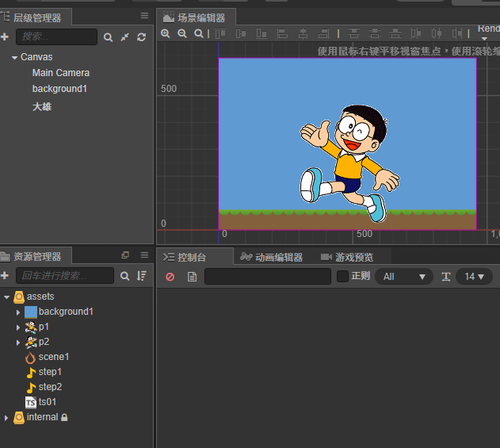Select the 资源管理器 tab
The height and width of the screenshot is (448, 500).
pos(36,256)
